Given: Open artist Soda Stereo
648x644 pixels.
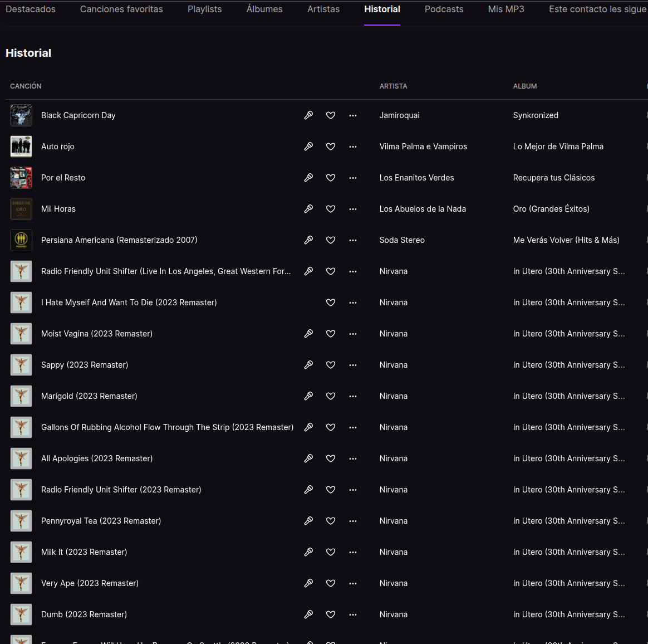Looking at the screenshot, I should pos(402,240).
